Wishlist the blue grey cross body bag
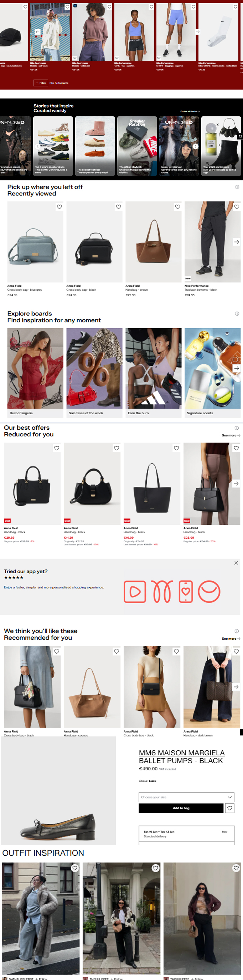 [59, 206]
